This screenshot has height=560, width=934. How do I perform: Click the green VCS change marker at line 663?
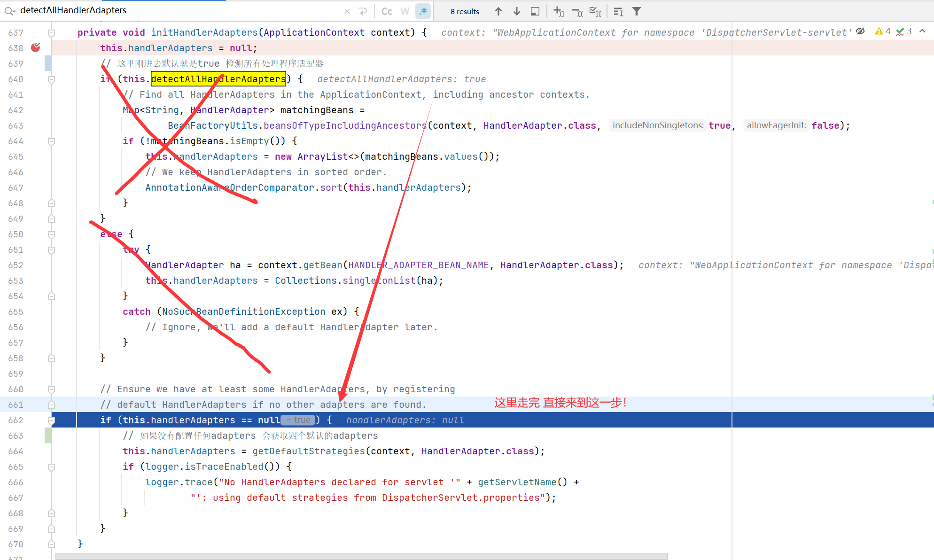[x=48, y=436]
